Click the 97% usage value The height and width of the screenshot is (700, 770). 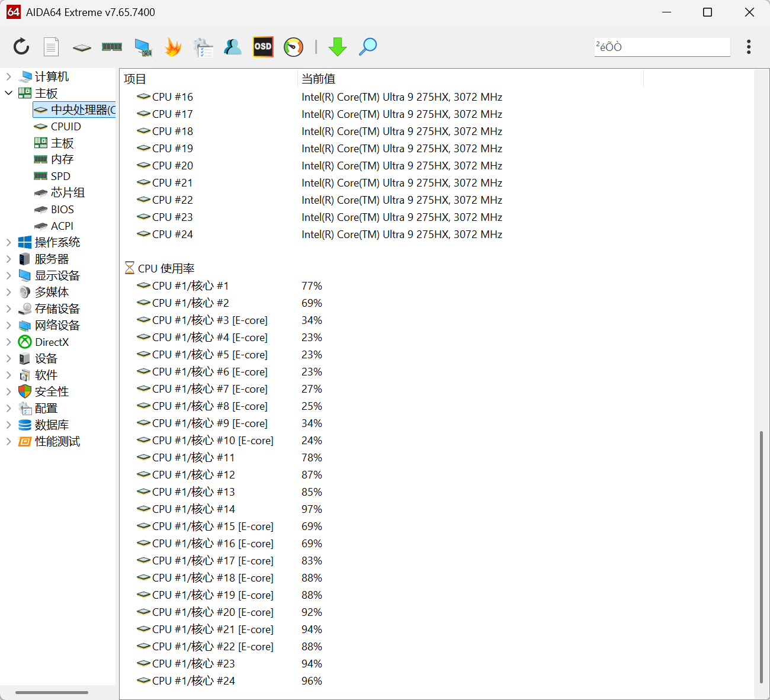(312, 509)
